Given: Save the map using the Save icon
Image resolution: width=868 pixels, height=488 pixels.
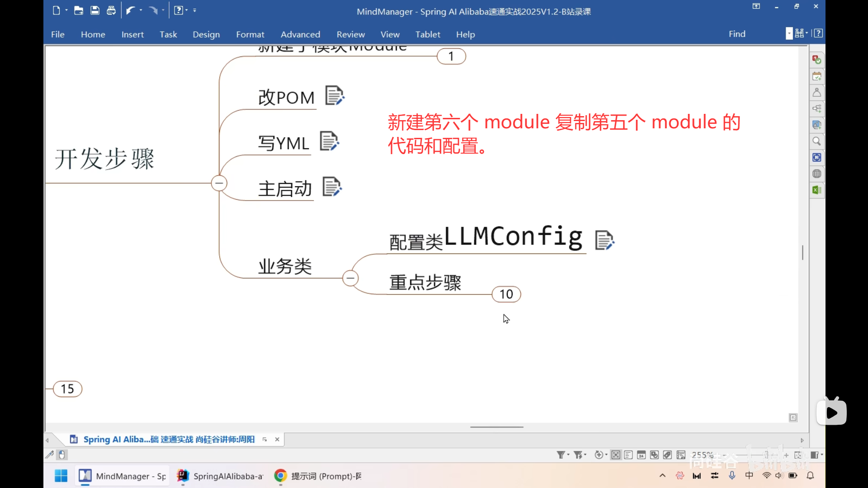Looking at the screenshot, I should 95,10.
